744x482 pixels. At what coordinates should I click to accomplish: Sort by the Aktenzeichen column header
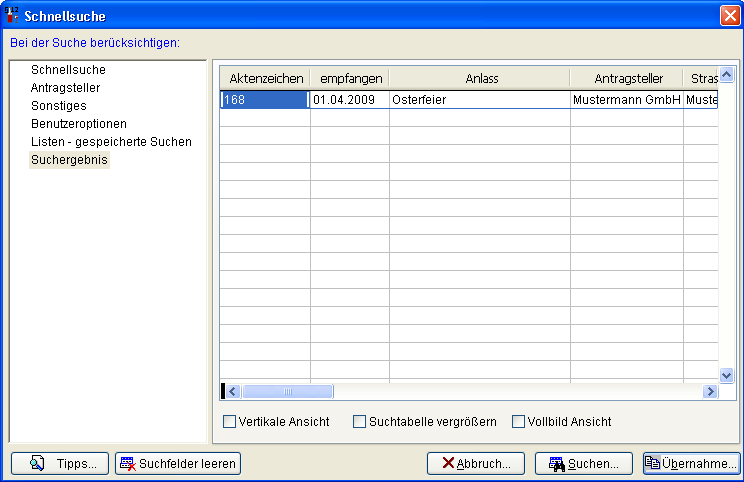266,78
